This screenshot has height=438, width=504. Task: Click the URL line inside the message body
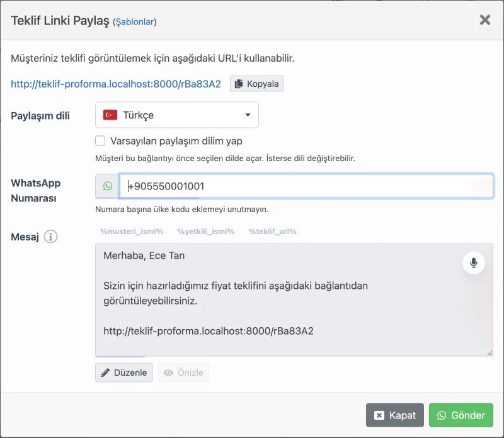point(209,331)
